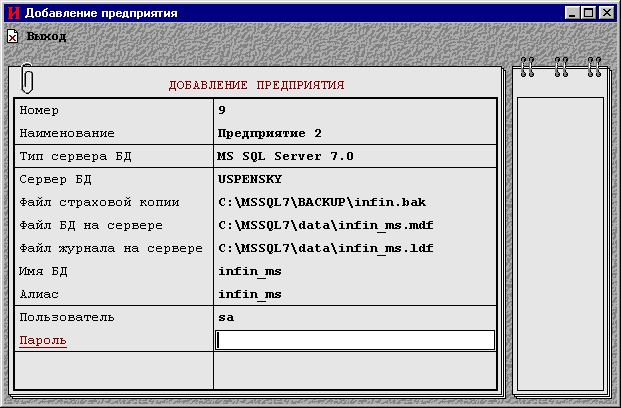This screenshot has width=621, height=408.
Task: Click the middle binder ring on notepad
Action: pos(562,67)
